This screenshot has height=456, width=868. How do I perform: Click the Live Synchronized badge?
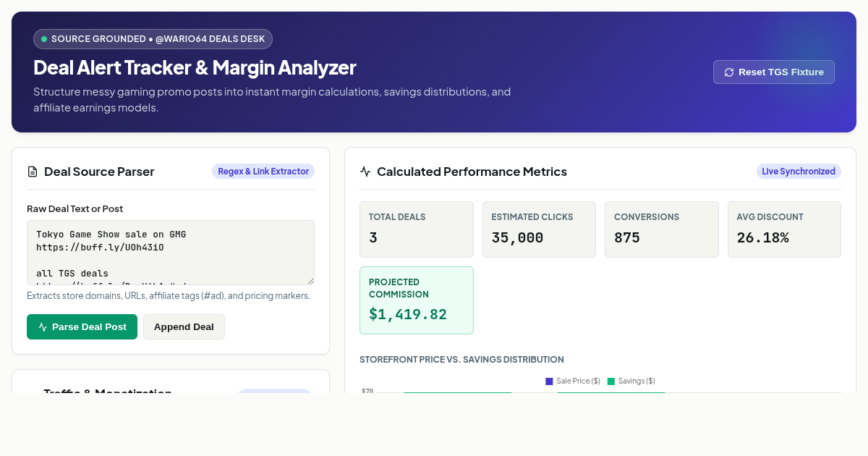pyautogui.click(x=799, y=172)
